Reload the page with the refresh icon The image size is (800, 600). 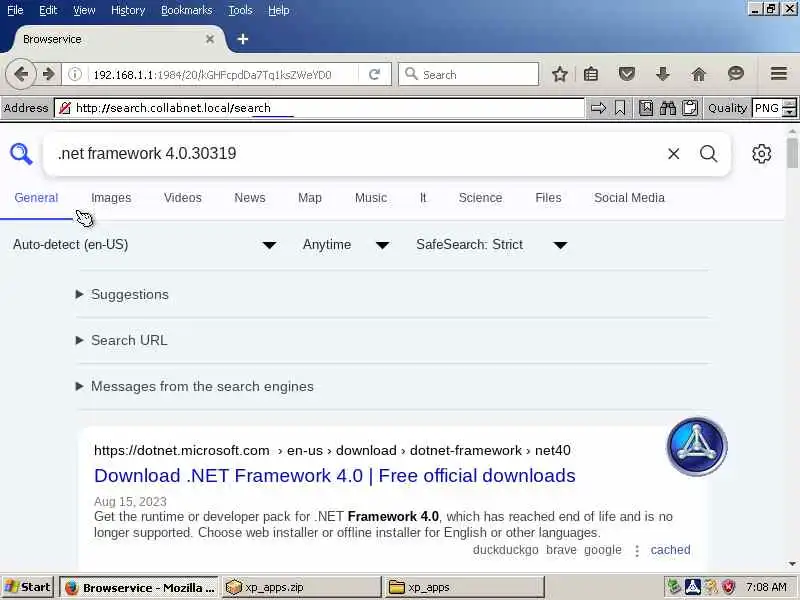click(x=374, y=74)
